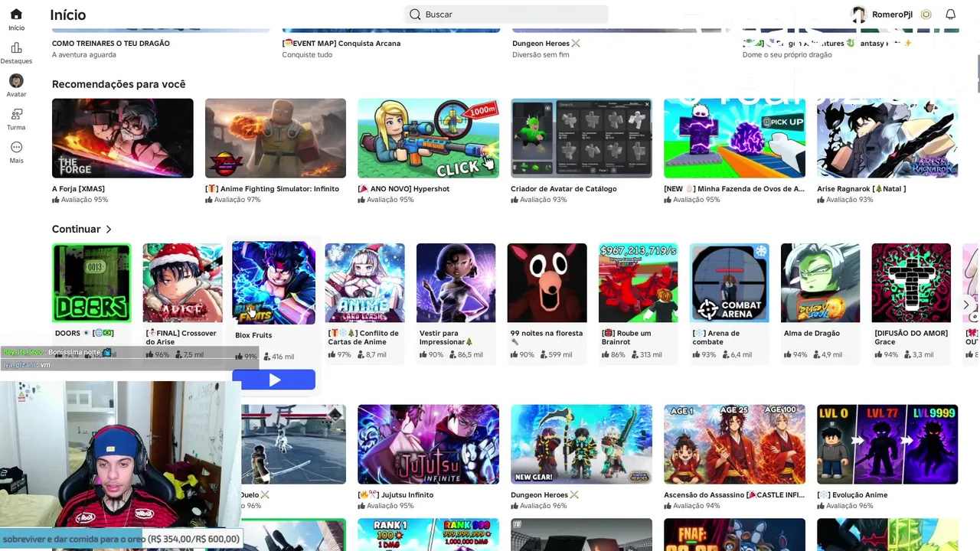Open the Evolução Anime thumbnail
This screenshot has height=551, width=980.
coord(887,445)
